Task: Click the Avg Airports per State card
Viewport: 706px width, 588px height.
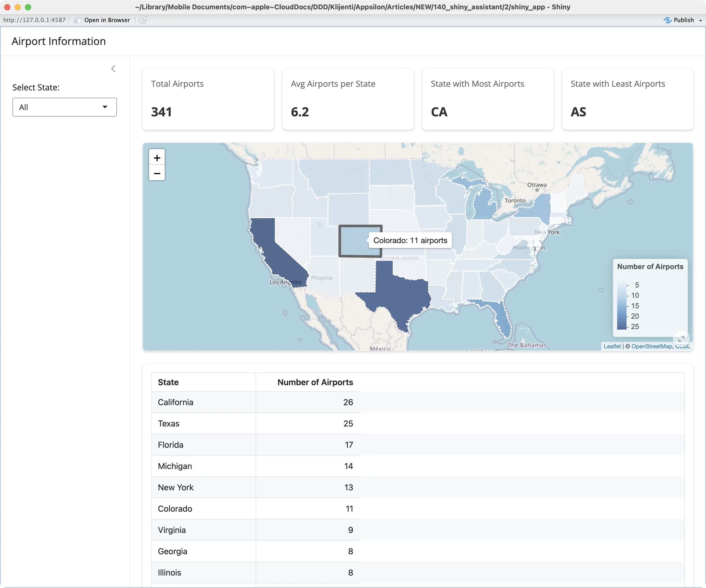Action: [348, 99]
